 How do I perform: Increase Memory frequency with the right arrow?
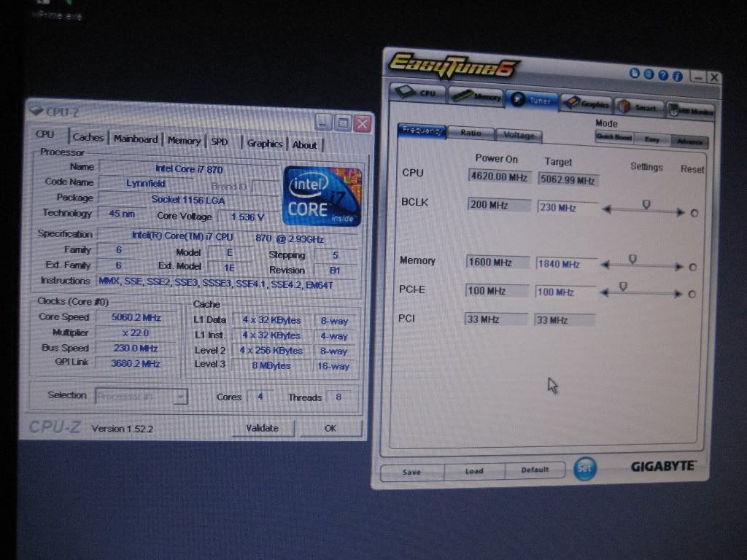[679, 266]
